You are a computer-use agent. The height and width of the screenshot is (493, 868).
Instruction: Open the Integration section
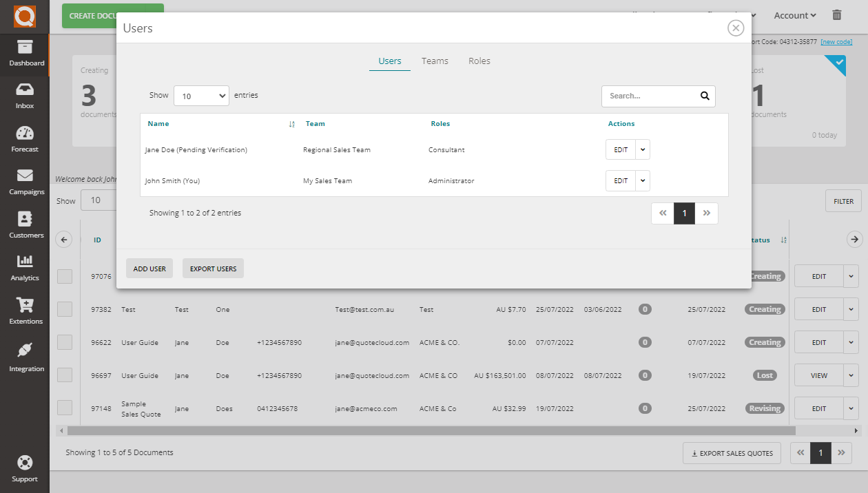pos(25,355)
